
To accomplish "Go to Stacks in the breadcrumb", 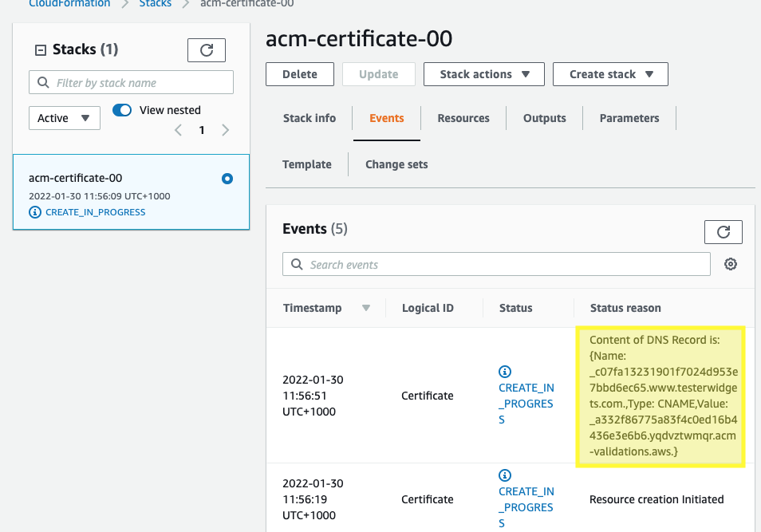I will tap(155, 3).
